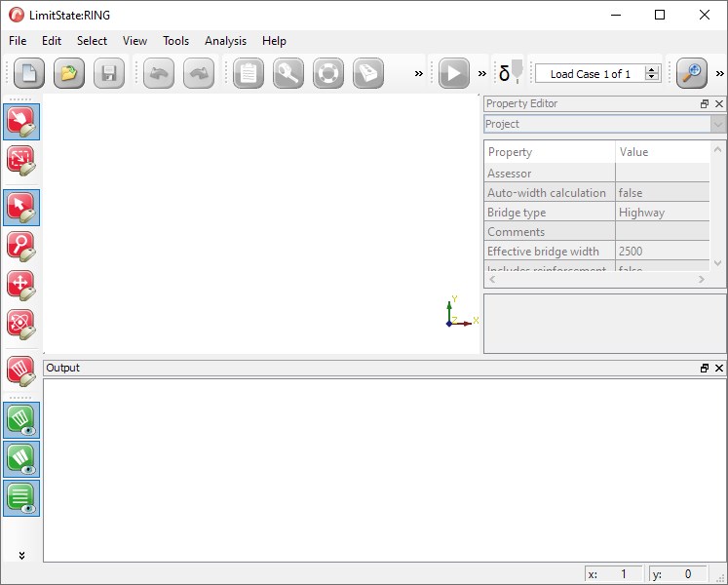Toggle visibility of green arch blocks icon
The image size is (728, 585).
[x=21, y=420]
